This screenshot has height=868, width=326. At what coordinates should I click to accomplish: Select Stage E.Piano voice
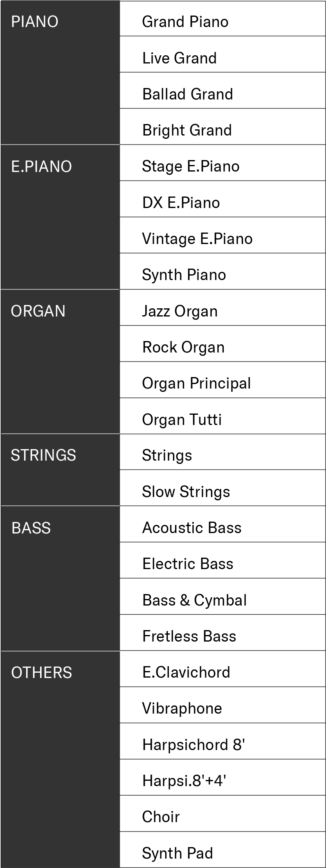191,166
